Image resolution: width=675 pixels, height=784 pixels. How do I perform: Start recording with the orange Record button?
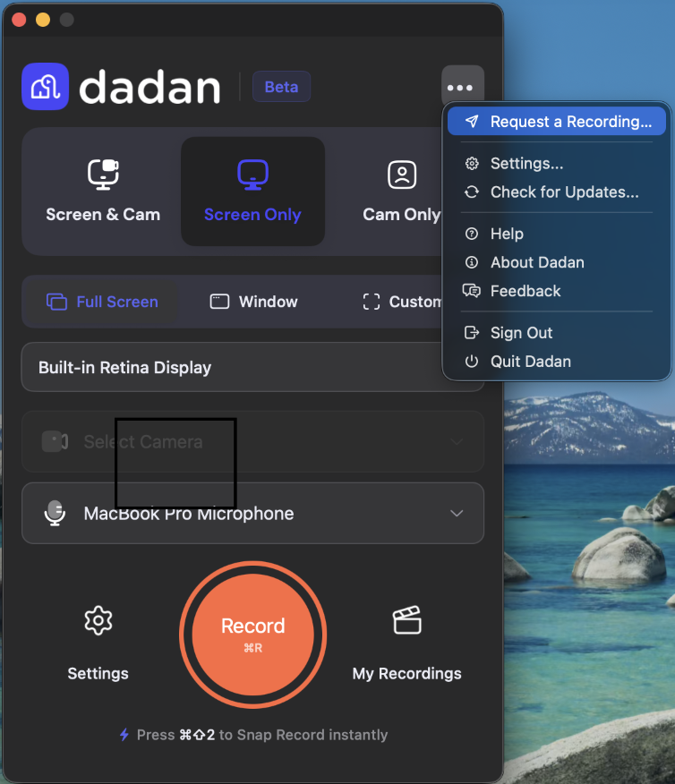pyautogui.click(x=252, y=635)
